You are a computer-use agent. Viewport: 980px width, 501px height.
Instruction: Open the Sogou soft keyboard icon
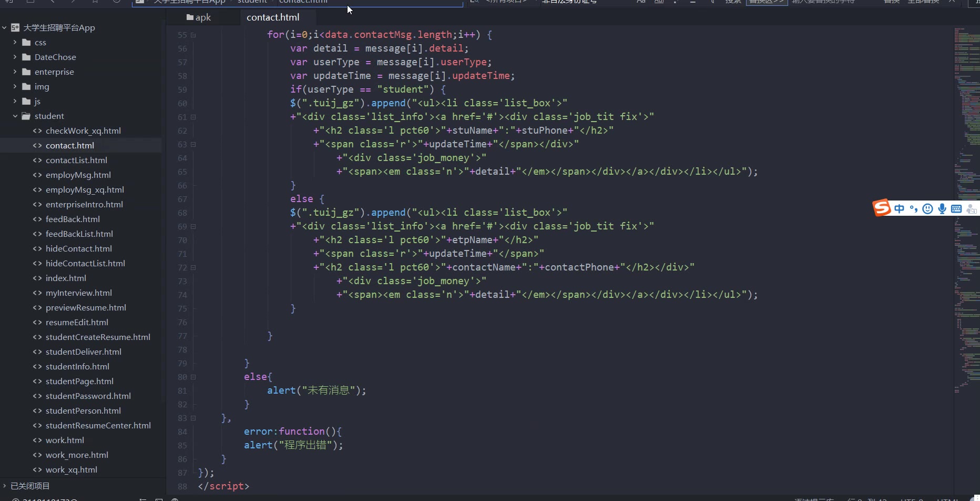point(956,209)
